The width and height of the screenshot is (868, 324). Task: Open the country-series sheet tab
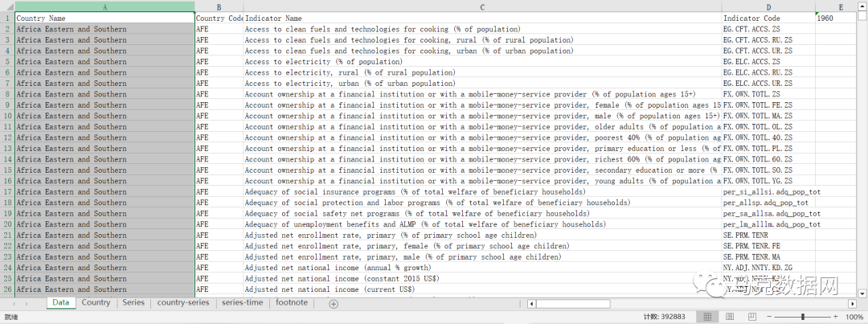click(183, 302)
